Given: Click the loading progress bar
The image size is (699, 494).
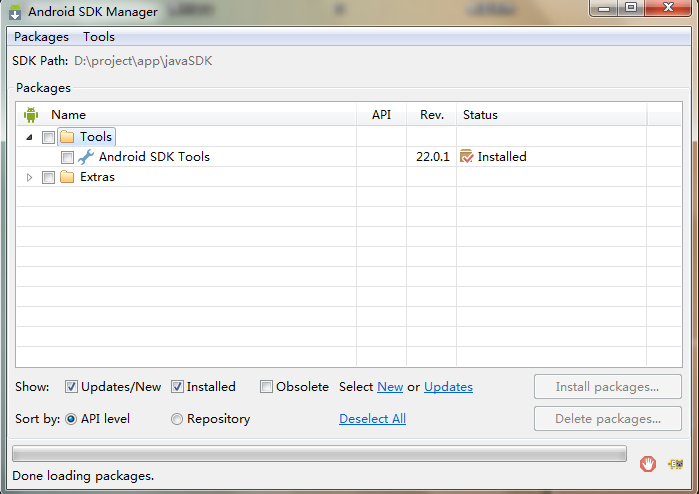Looking at the screenshot, I should (319, 454).
